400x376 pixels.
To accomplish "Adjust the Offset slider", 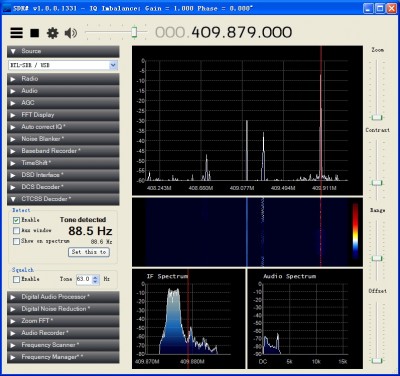I will pyautogui.click(x=377, y=361).
